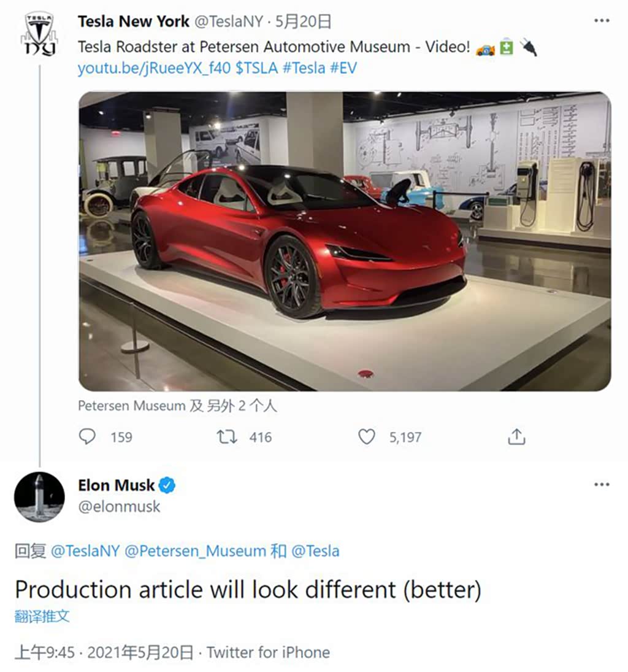Open Elon Musk's profile avatar
This screenshot has width=628, height=672.
tap(39, 496)
